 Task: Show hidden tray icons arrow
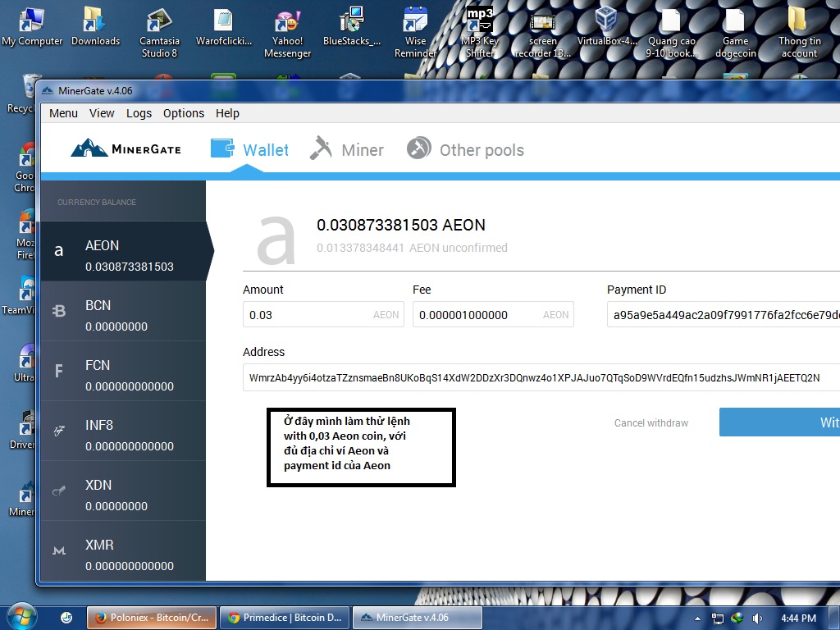[x=697, y=619]
